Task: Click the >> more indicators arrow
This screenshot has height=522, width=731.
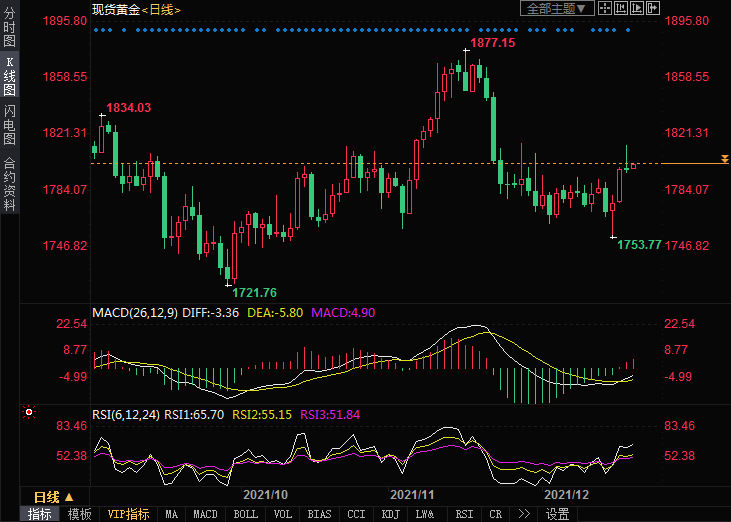Action: [523, 514]
